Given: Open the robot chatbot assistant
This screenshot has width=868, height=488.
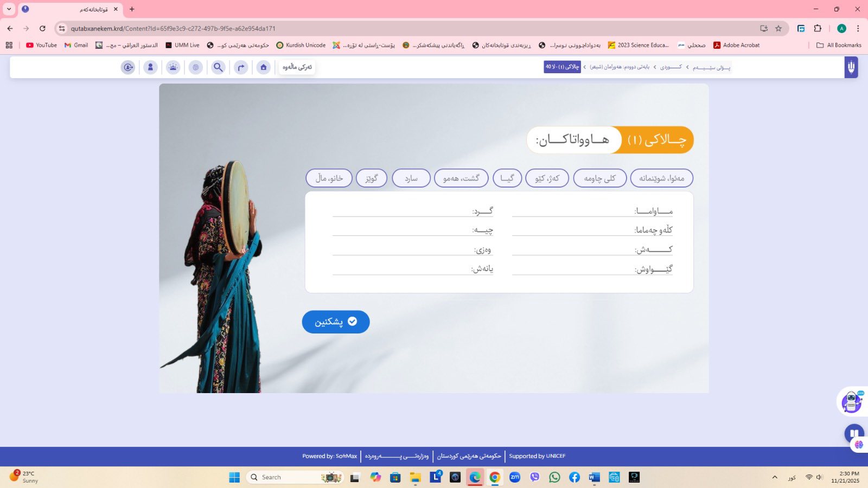Looking at the screenshot, I should (x=852, y=402).
